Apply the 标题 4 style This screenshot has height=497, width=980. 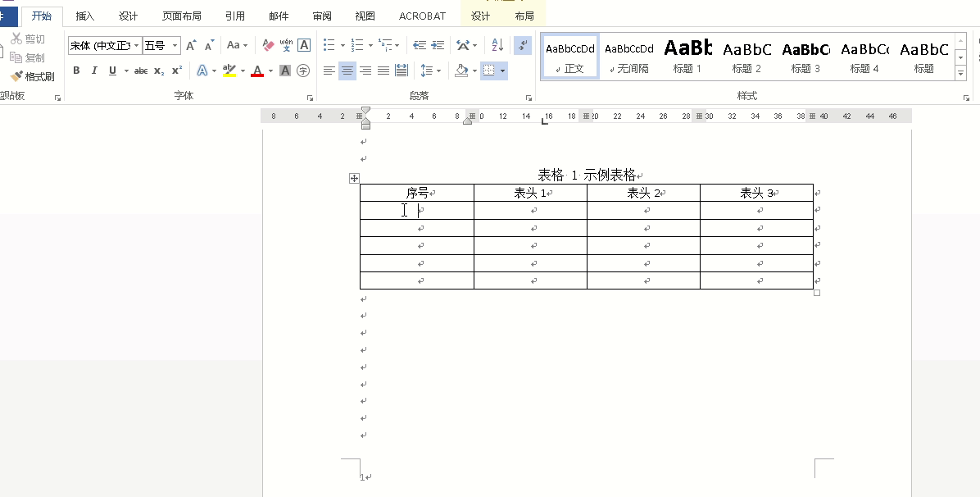coord(864,57)
